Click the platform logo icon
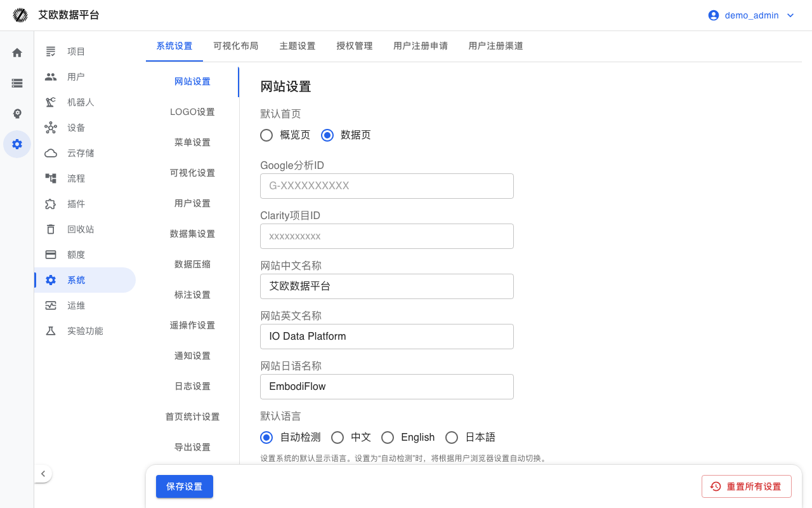 tap(20, 15)
